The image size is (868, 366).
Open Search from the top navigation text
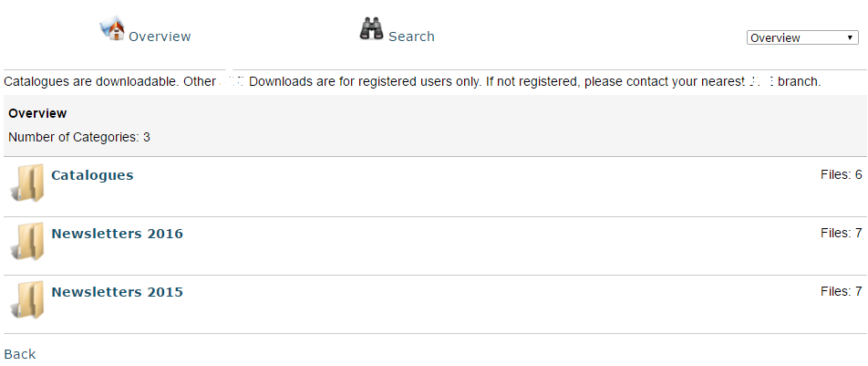411,37
